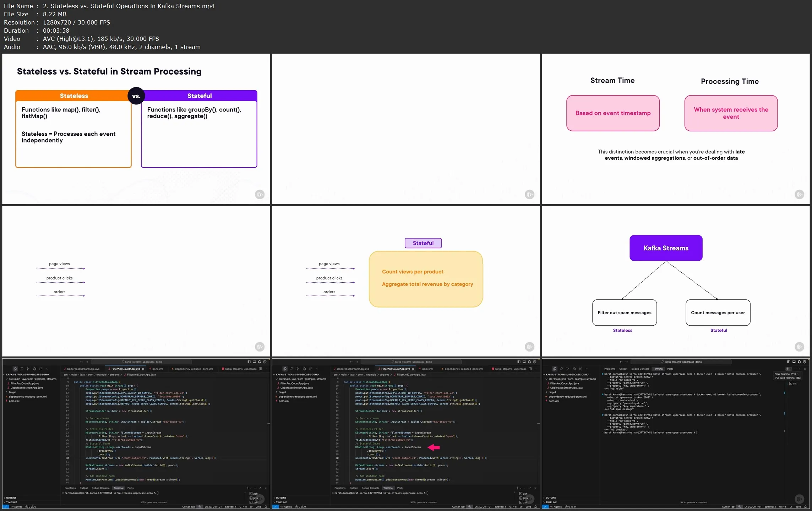Click the forward arrow in bottom-left code frame
The height and width of the screenshot is (511, 812).
(x=87, y=362)
